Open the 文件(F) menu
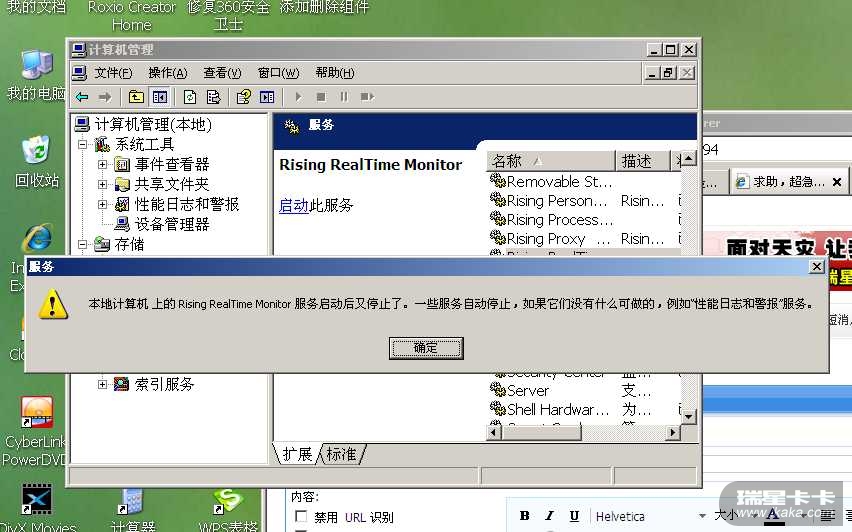 tap(112, 73)
